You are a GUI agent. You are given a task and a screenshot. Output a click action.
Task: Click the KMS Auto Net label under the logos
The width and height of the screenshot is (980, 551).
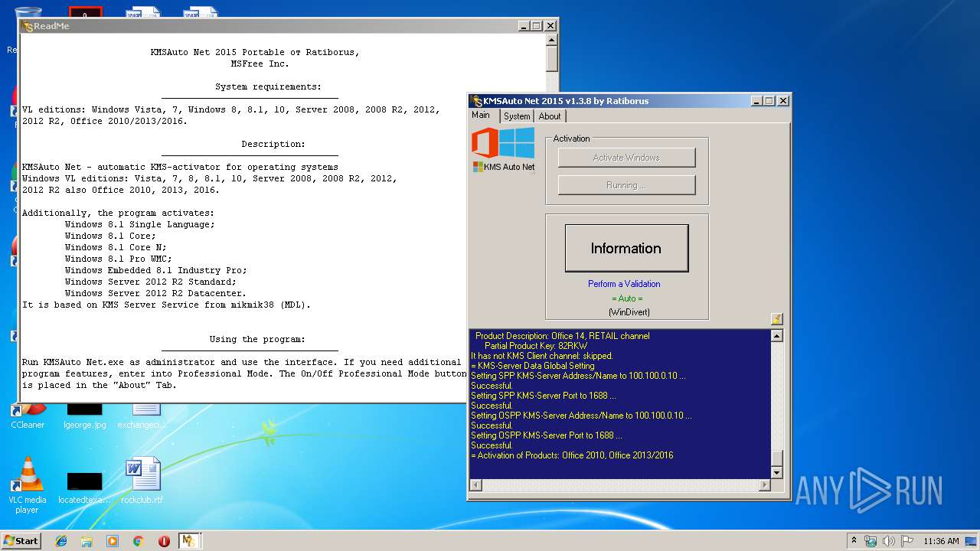pyautogui.click(x=504, y=167)
